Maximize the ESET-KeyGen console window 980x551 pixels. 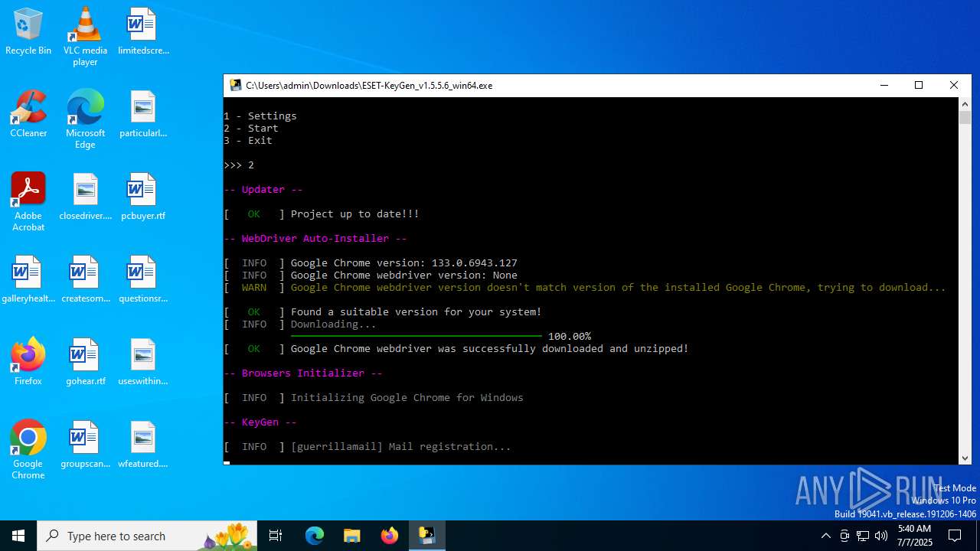[919, 85]
